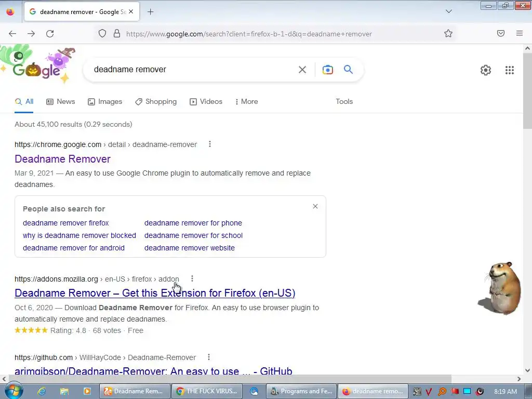Click the scrollbar down arrow
The width and height of the screenshot is (532, 399).
(x=527, y=370)
